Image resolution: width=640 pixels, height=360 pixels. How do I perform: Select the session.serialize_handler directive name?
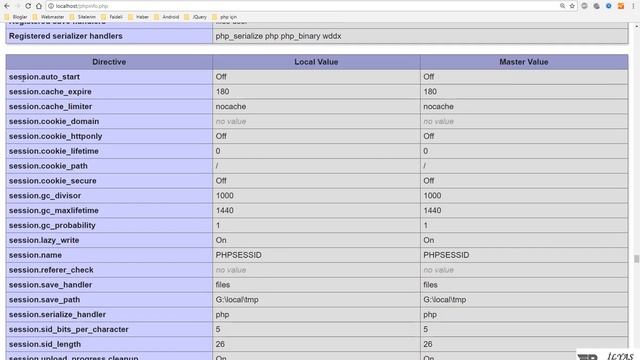pos(58,315)
